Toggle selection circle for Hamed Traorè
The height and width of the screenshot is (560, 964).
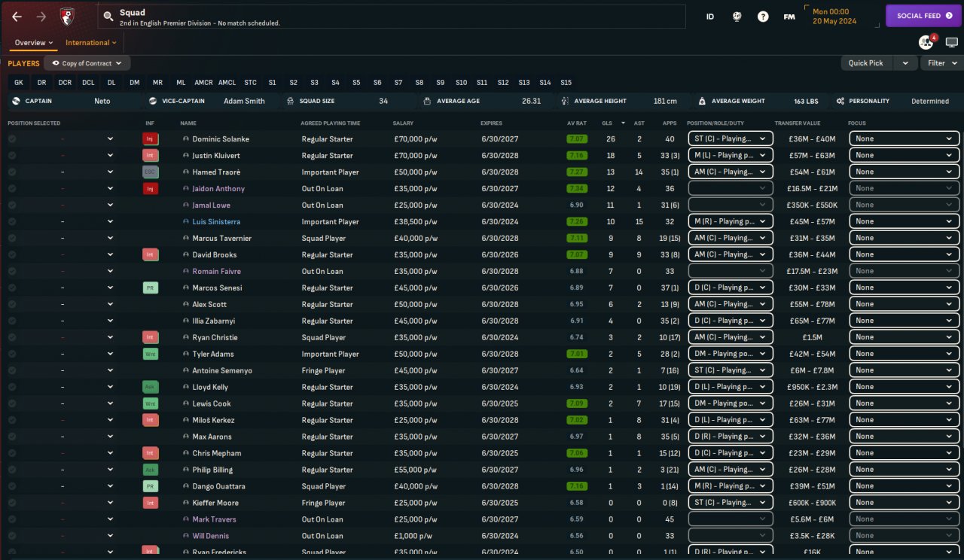coord(12,172)
